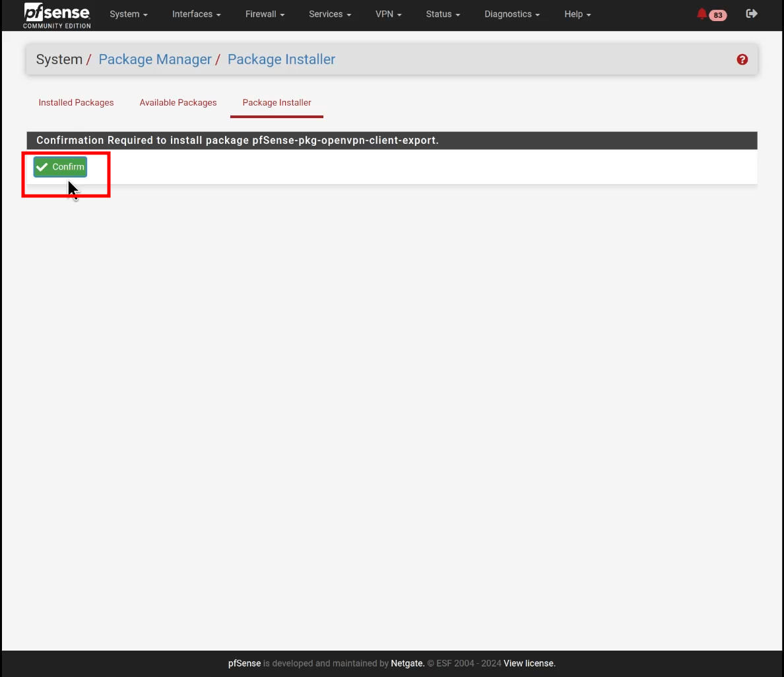Click the confirmation required heading text
784x677 pixels.
[x=238, y=141]
